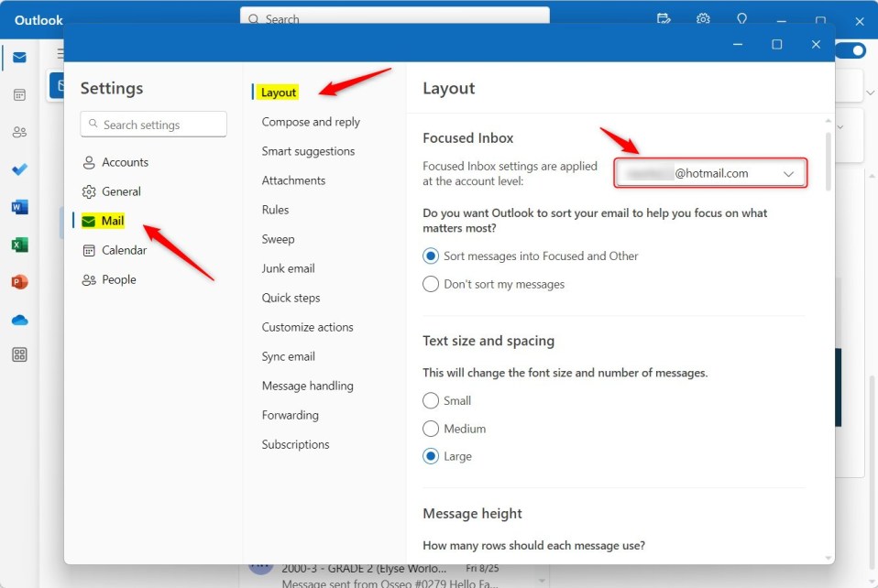Viewport: 878px width, 588px height.
Task: Click the Tips lightbulb icon
Action: pos(742,18)
